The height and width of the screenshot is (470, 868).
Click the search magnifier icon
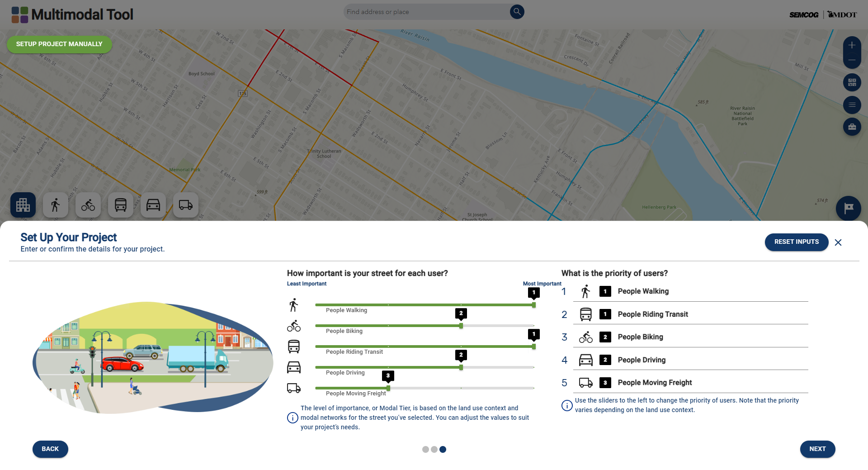click(x=517, y=12)
